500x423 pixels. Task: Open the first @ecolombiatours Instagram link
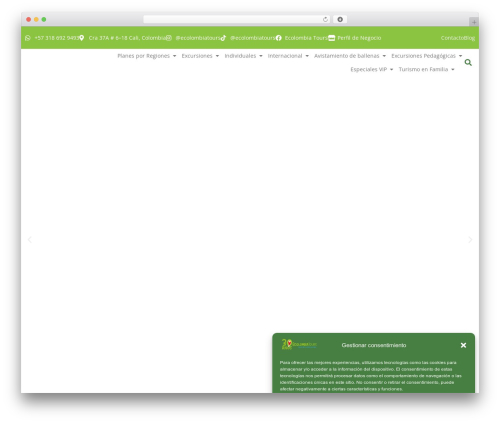click(198, 38)
